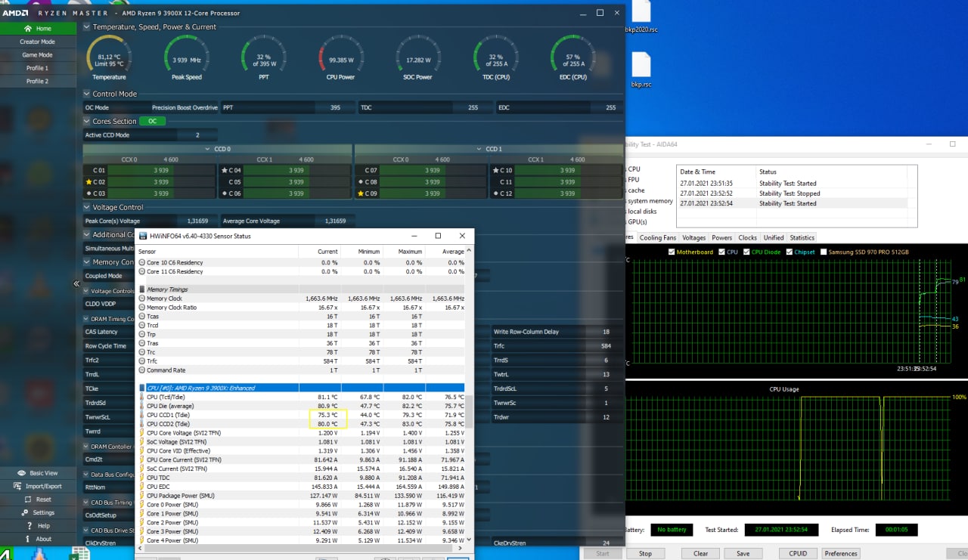
Task: Collapse Temperature, Speed, Power & Current section
Action: [87, 27]
